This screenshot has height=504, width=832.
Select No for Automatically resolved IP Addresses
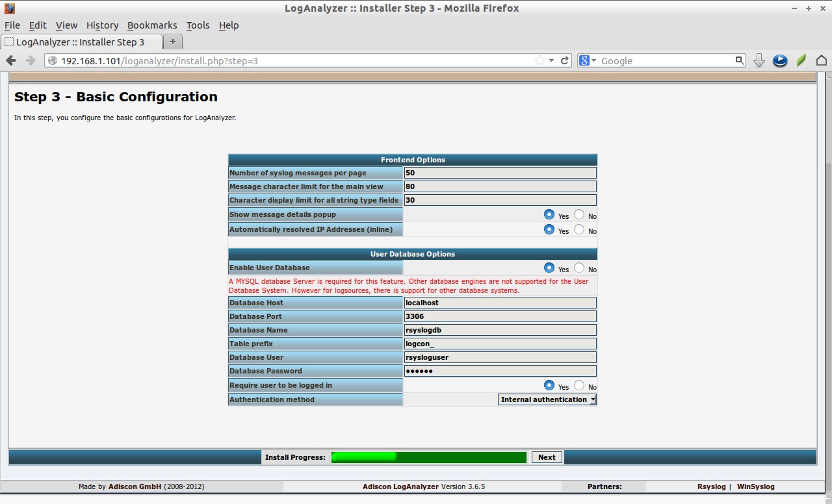pos(579,229)
